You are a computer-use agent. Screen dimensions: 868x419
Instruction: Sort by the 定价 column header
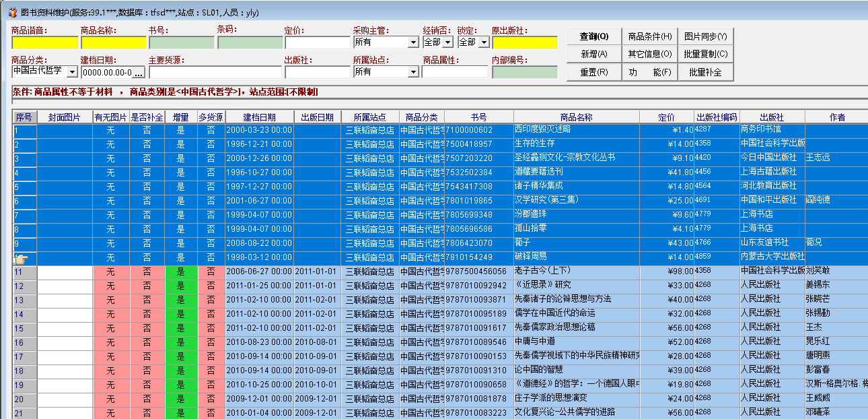coord(665,117)
